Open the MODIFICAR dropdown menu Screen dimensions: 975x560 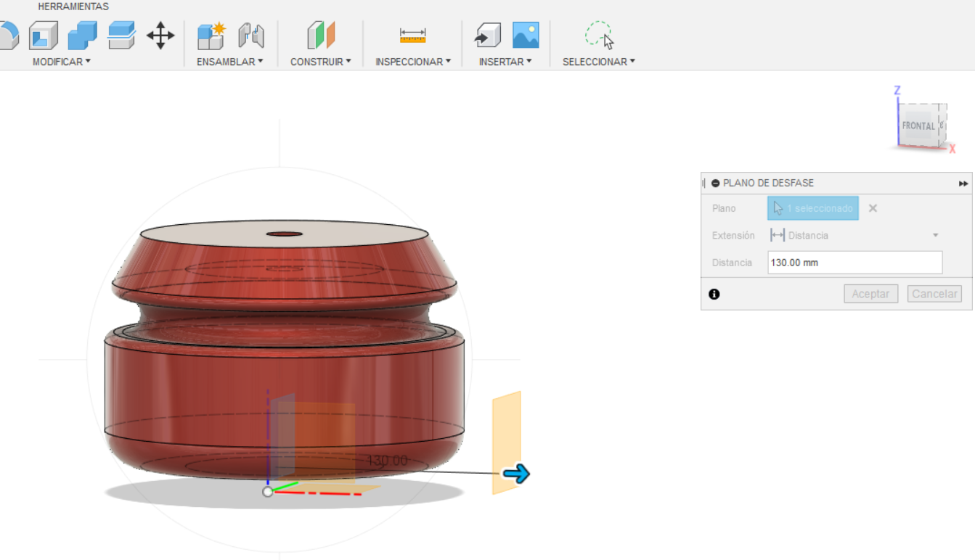coord(62,62)
